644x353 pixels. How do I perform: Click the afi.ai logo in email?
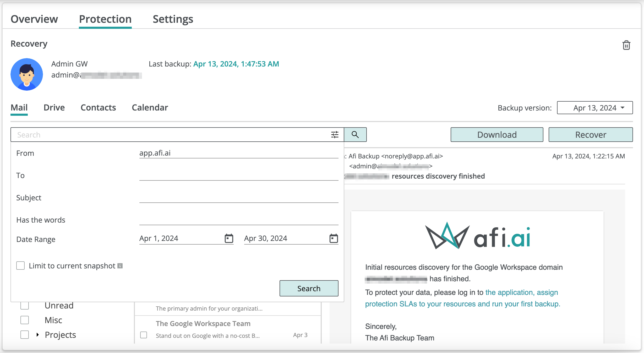(x=477, y=236)
